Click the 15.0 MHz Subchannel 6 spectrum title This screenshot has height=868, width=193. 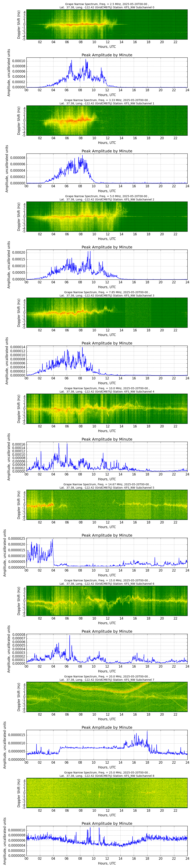tap(107, 582)
